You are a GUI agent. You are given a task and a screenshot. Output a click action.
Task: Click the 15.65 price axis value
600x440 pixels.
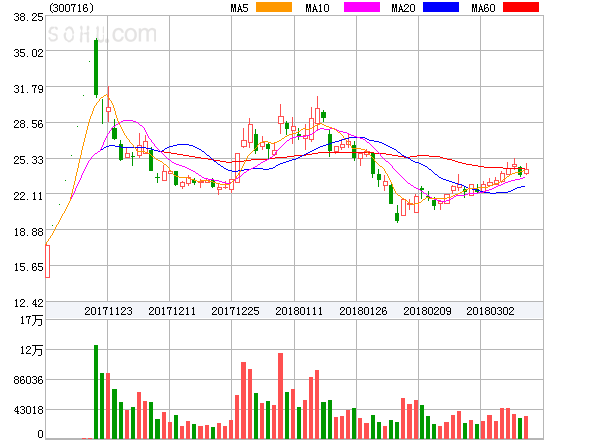click(x=28, y=267)
